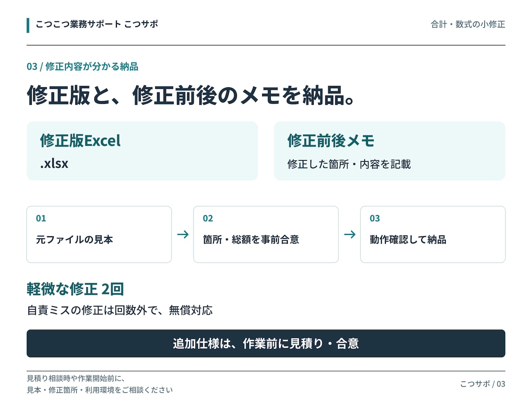Click the step number 01 in the first step card
This screenshot has width=532, height=399.
(x=41, y=218)
